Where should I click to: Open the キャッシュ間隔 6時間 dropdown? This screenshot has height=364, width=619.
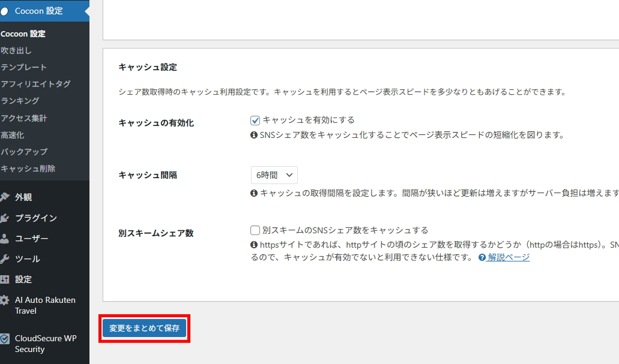click(274, 175)
